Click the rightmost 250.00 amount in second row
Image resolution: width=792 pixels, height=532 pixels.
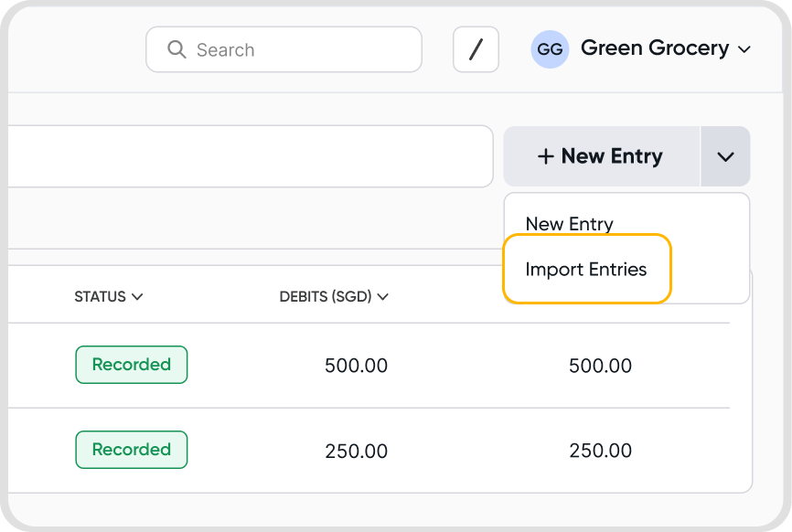click(600, 452)
